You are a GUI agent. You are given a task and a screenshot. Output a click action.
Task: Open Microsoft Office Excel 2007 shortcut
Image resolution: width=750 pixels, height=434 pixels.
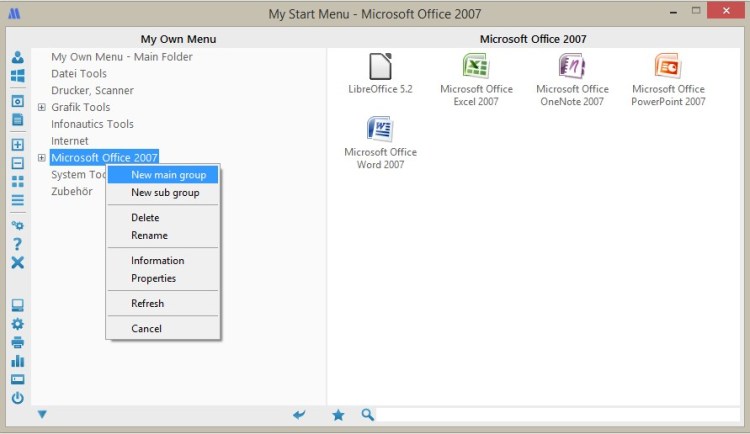coord(476,79)
